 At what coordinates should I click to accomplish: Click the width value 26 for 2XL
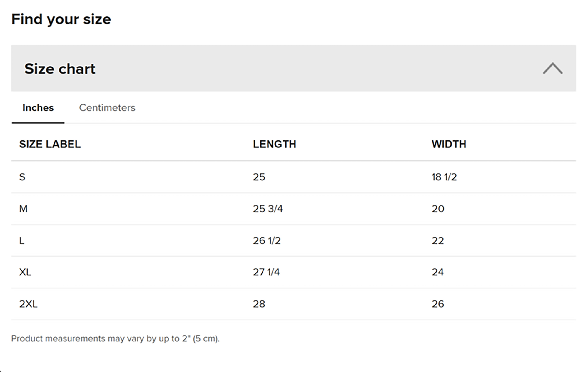coord(438,304)
